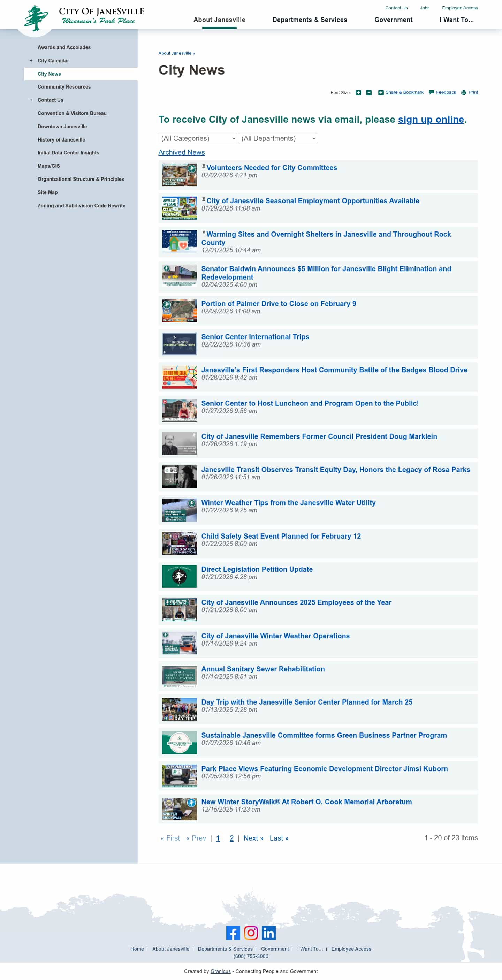Click the Last » pagination link
The image size is (502, 980).
tap(279, 838)
